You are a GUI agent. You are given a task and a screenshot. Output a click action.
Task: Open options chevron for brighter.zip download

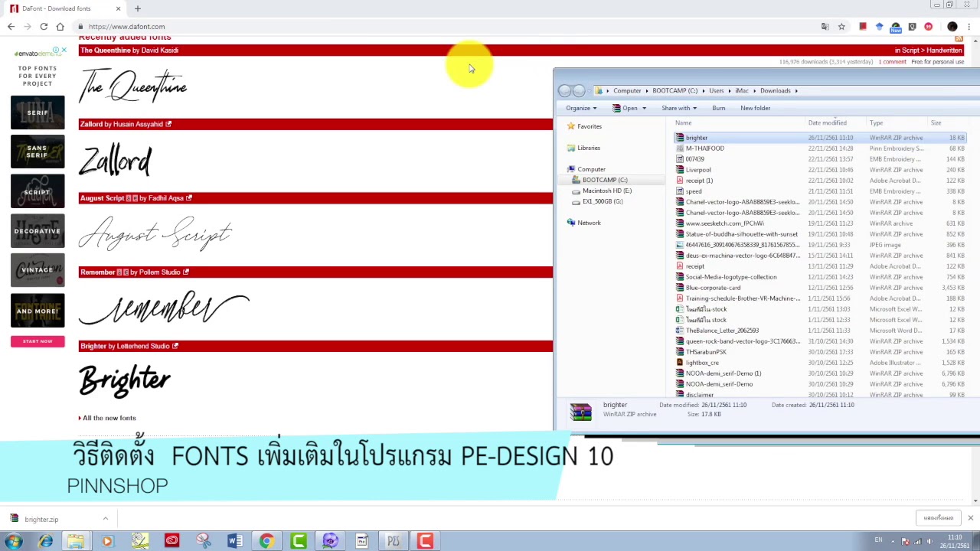106,519
